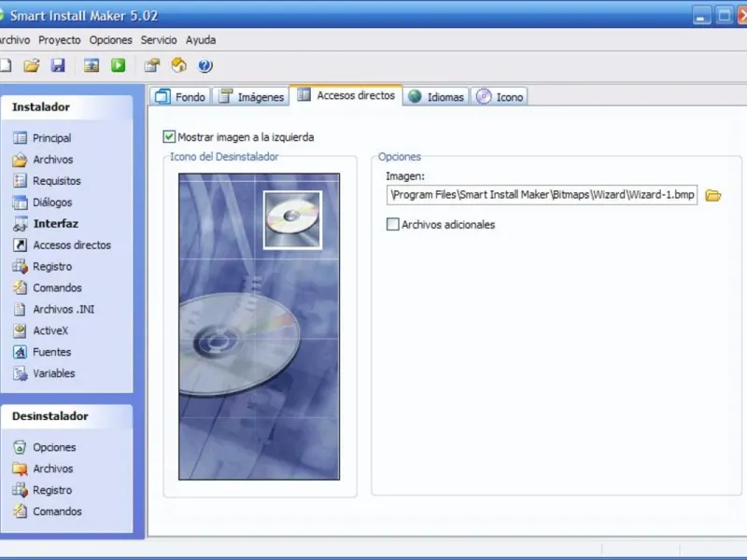Screen dimensions: 747x560
Task: Open help with the blue question mark icon
Action: point(204,65)
